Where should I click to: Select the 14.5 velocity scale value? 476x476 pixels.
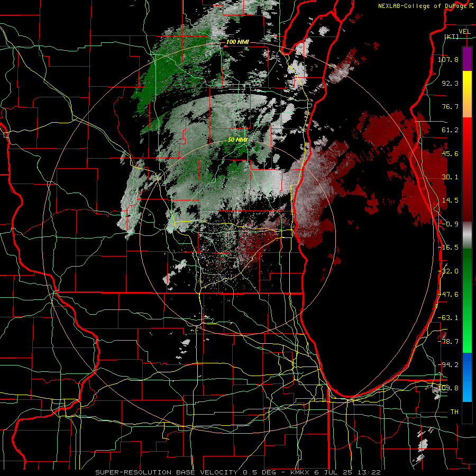pyautogui.click(x=450, y=200)
